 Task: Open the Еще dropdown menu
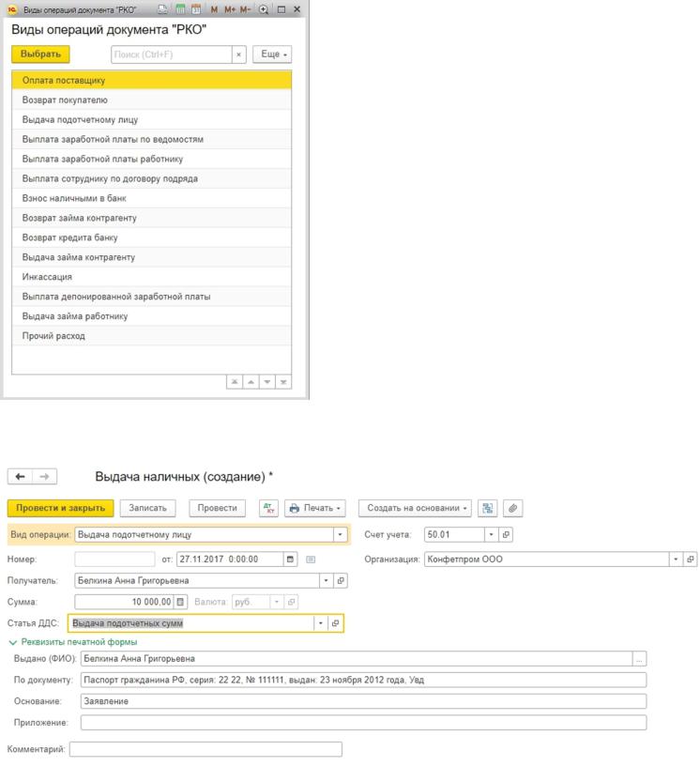272,54
